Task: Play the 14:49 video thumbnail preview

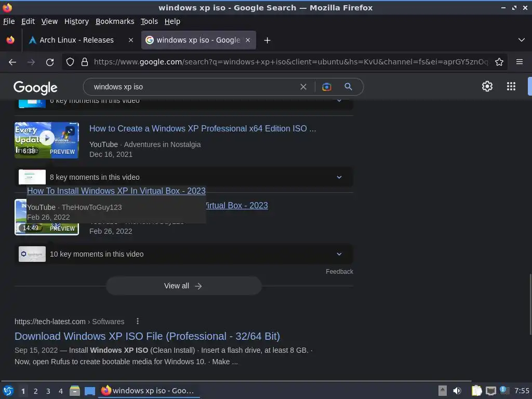Action: (x=47, y=217)
